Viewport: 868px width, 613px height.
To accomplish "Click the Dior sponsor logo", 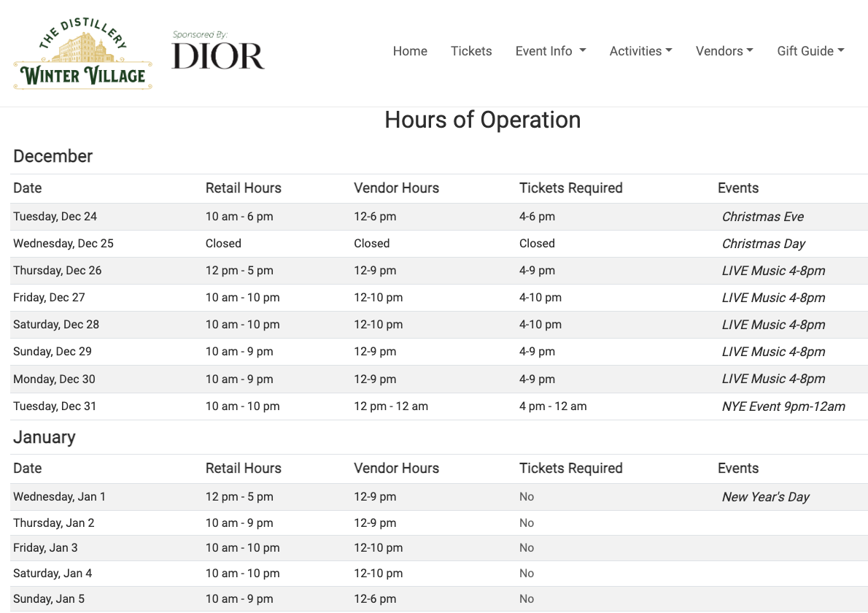I will (x=218, y=51).
